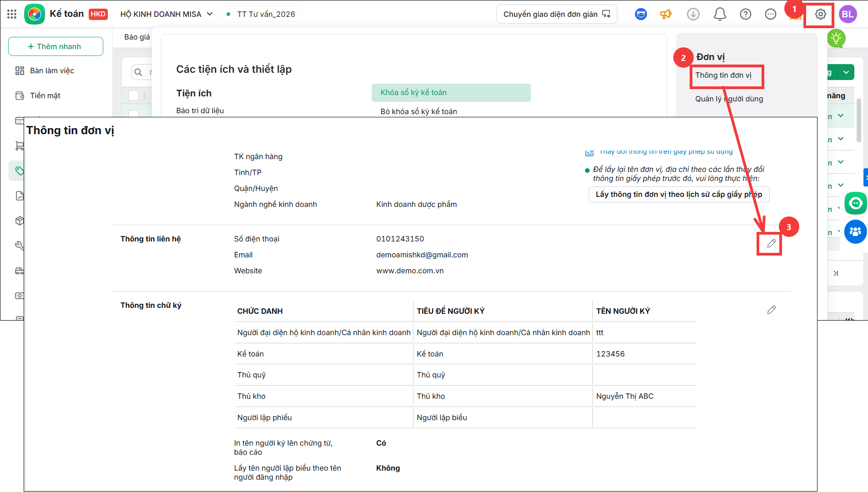Screen dimensions: 868x492
Task: Click Thông tin liên hệ section heading
Action: coord(151,239)
